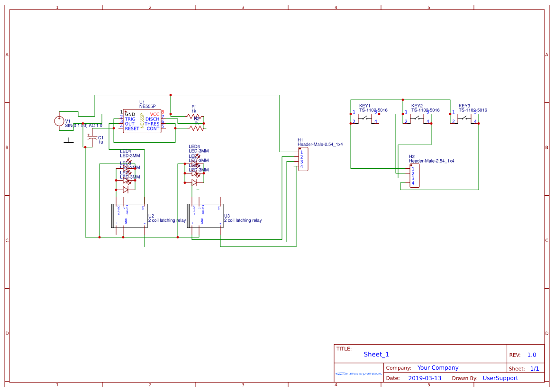
Task: Click pin 4 of header H2
Action: 413,183
